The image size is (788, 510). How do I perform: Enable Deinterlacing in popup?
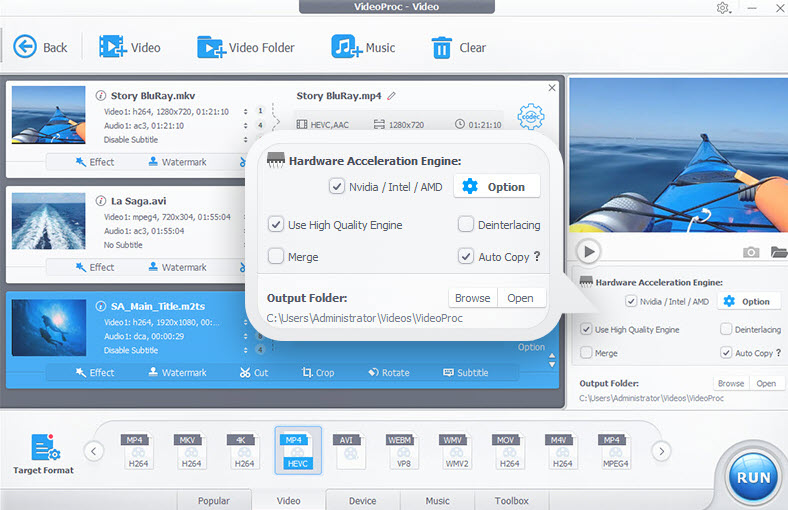coord(466,224)
